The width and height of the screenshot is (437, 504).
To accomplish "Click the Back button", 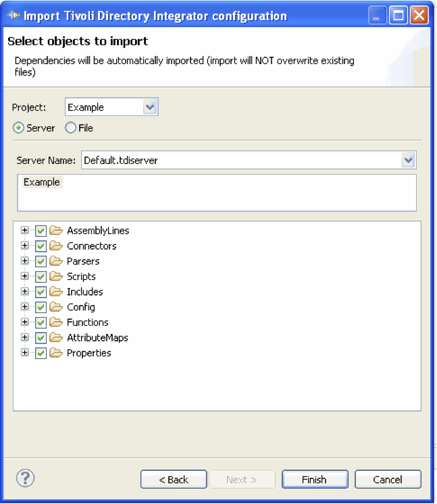I will tap(174, 479).
